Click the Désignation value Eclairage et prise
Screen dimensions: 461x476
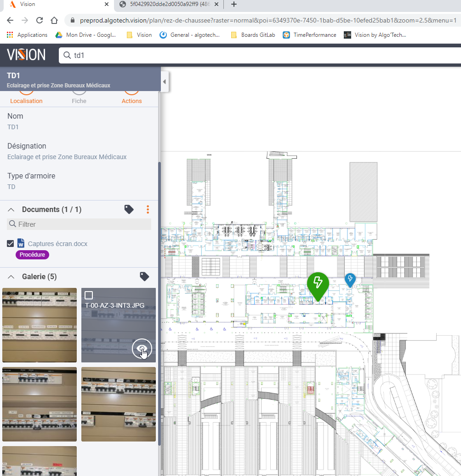point(67,157)
